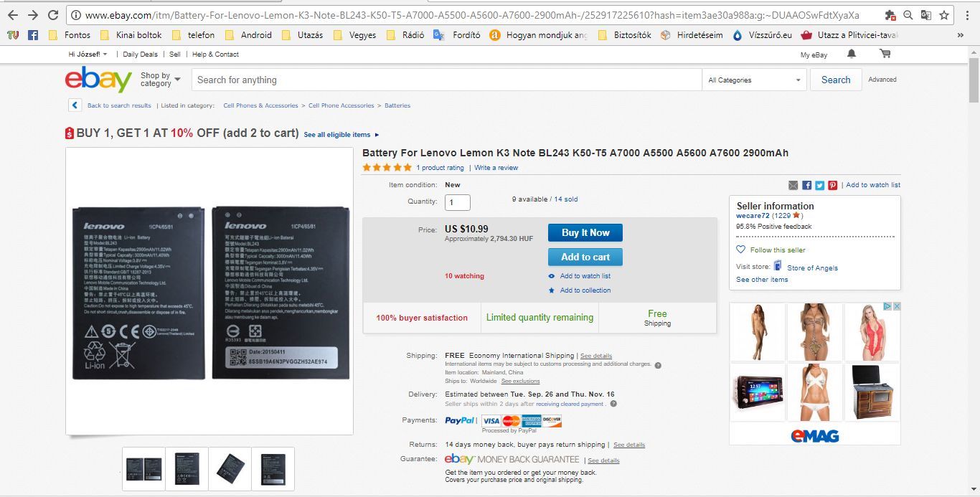Open the Fontos bookmarks folder
The image size is (980, 497).
70,34
